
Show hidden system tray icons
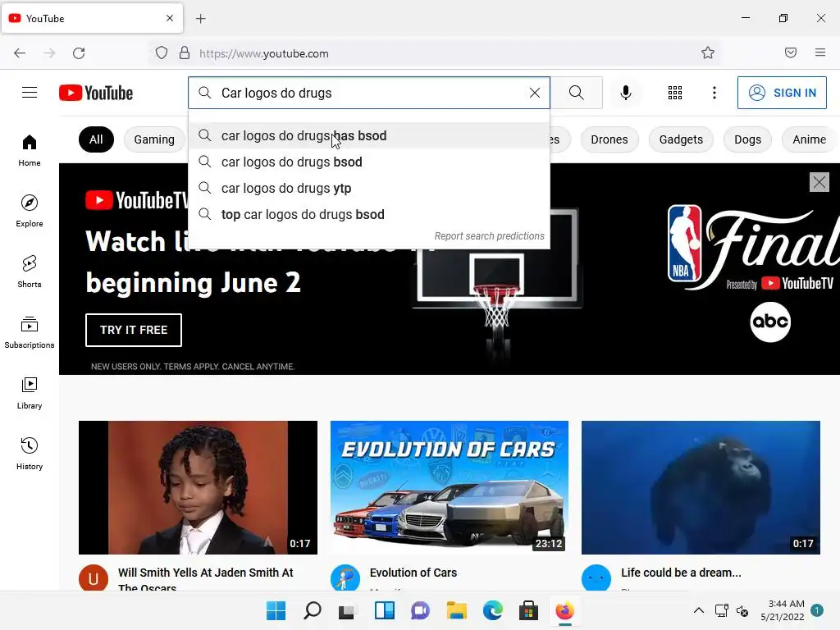tap(699, 610)
